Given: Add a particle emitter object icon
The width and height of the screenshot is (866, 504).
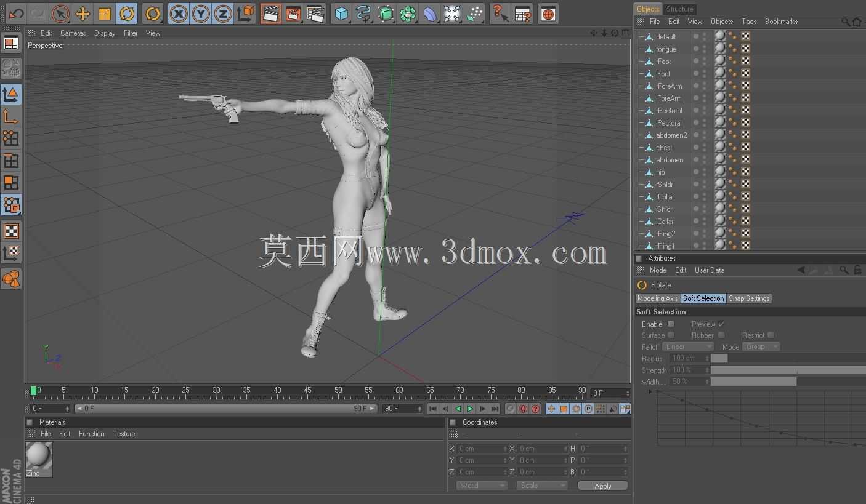Looking at the screenshot, I should (x=474, y=13).
